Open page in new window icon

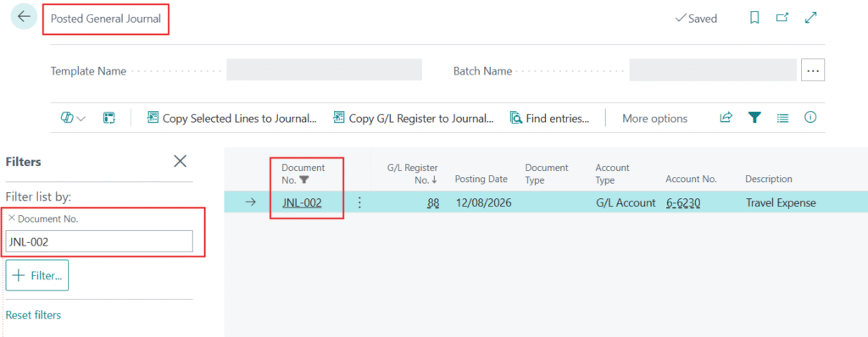[782, 19]
